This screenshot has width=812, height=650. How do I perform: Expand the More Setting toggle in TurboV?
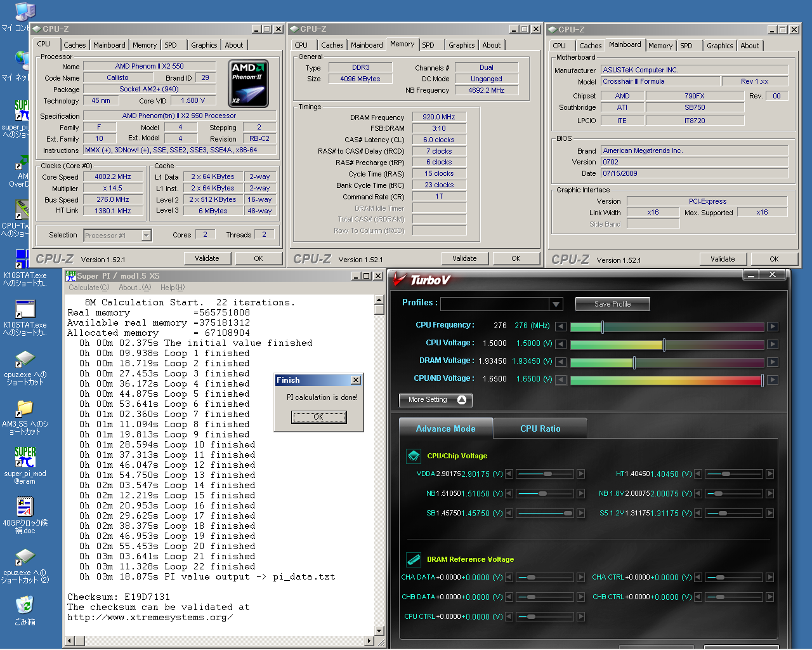(x=435, y=400)
